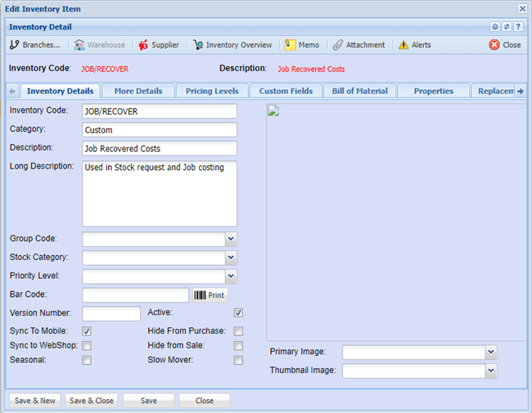Uncheck the Active checkbox
The height and width of the screenshot is (413, 532).
pyautogui.click(x=238, y=312)
